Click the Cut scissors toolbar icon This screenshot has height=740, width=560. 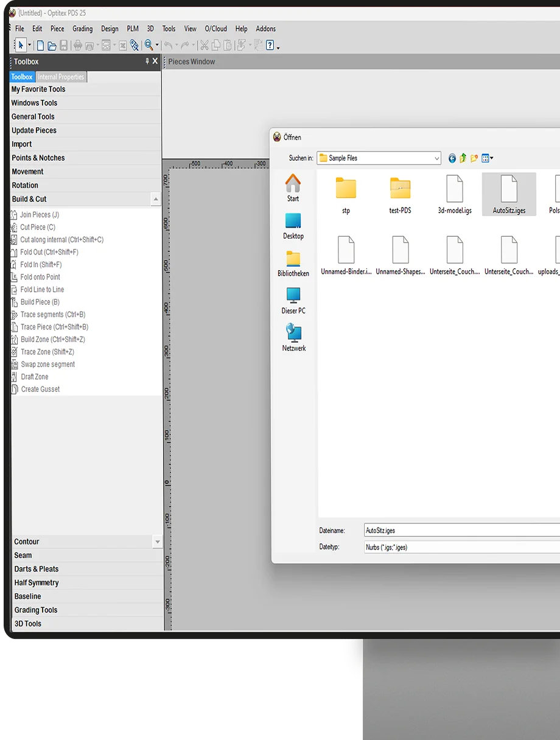204,45
